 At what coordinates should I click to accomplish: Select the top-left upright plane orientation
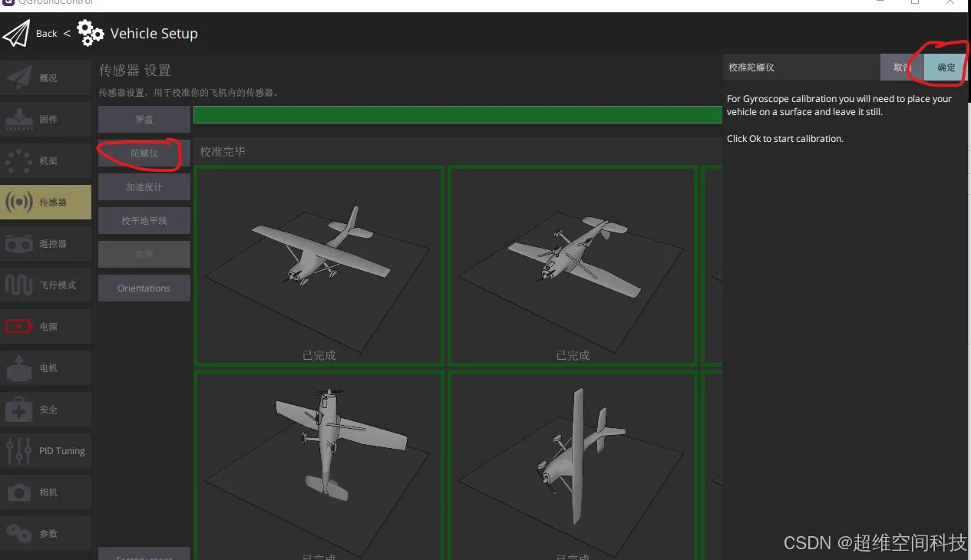click(x=319, y=265)
